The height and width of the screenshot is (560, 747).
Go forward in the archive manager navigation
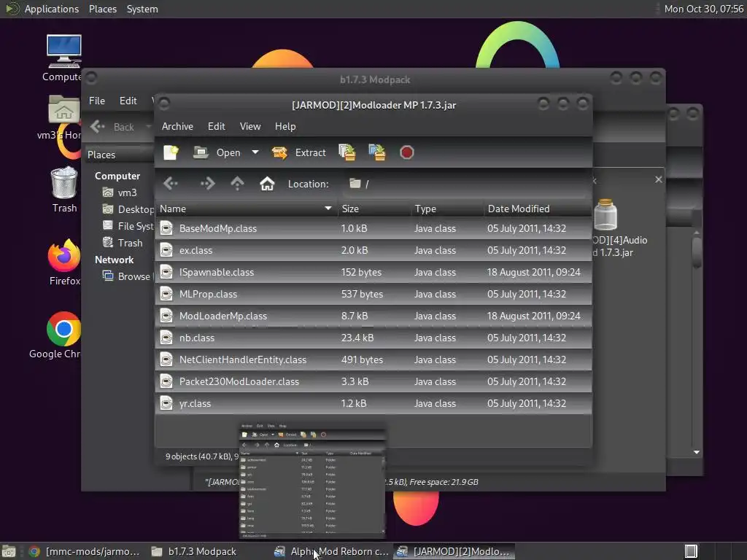pyautogui.click(x=206, y=184)
